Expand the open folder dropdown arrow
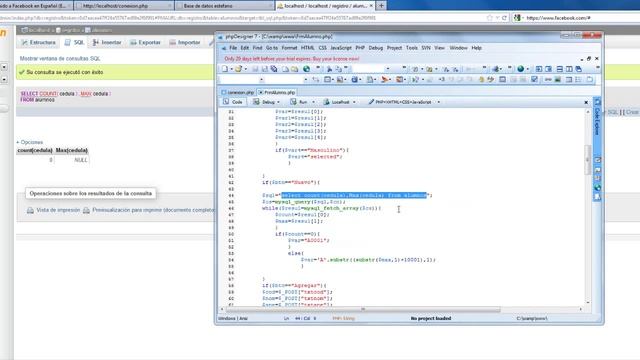Image resolution: width=640 pixels, height=360 pixels. tap(246, 69)
